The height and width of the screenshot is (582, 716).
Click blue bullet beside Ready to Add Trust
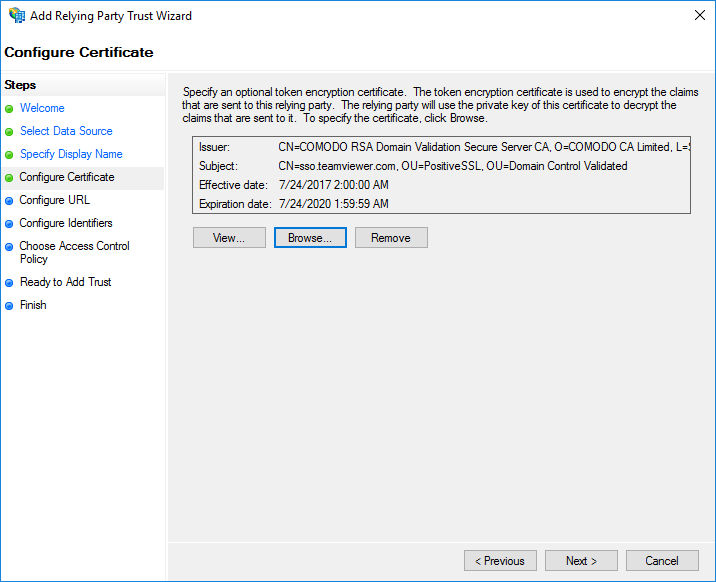[9, 283]
